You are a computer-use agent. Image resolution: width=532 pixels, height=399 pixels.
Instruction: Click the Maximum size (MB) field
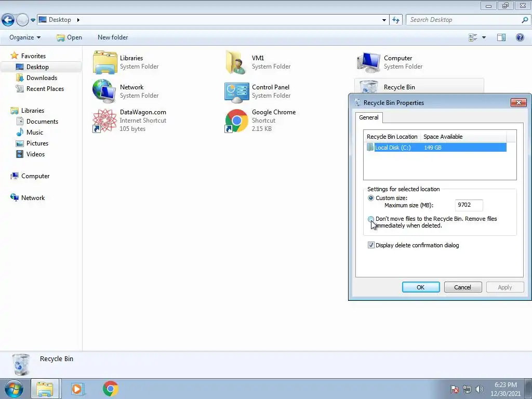point(469,205)
